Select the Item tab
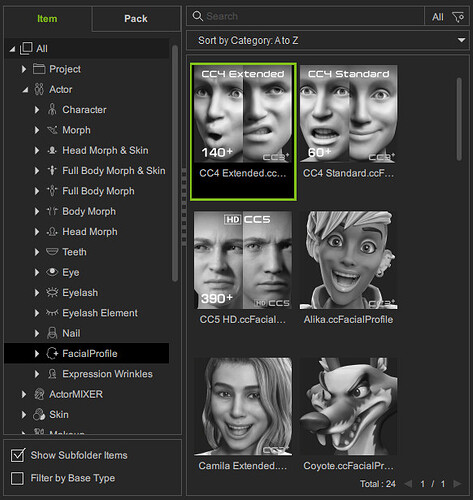This screenshot has height=500, width=473. (x=47, y=19)
